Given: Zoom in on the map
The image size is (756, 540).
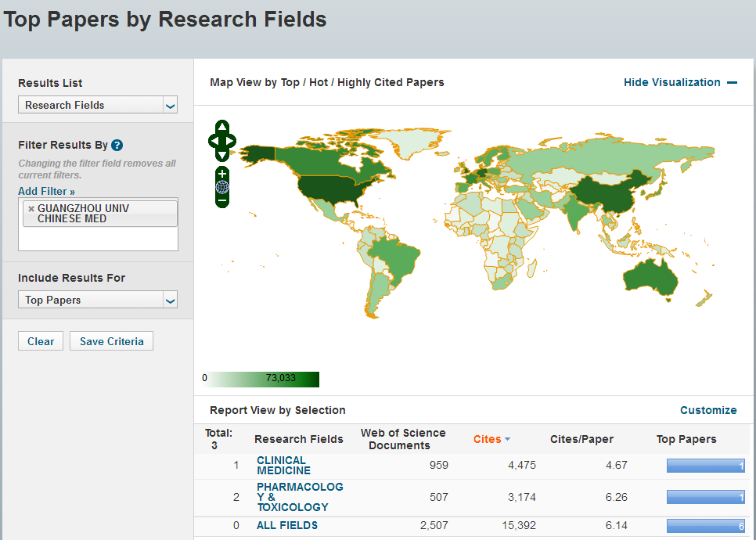Looking at the screenshot, I should pyautogui.click(x=222, y=173).
